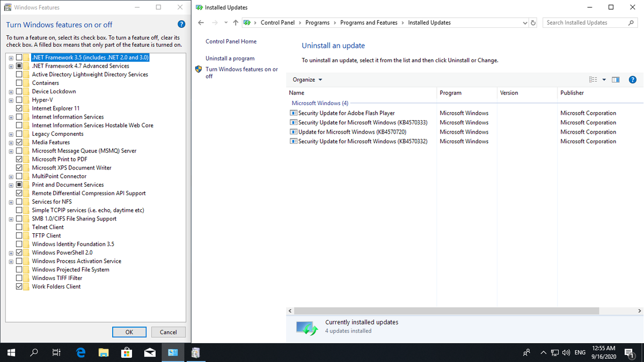Image resolution: width=644 pixels, height=362 pixels.
Task: Open the Windows Start menu
Action: 12,352
